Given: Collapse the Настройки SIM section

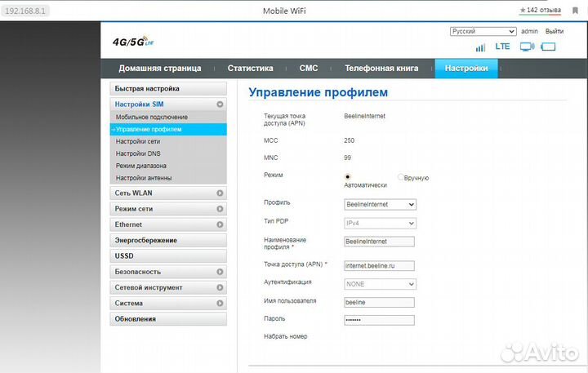Looking at the screenshot, I should [x=168, y=104].
